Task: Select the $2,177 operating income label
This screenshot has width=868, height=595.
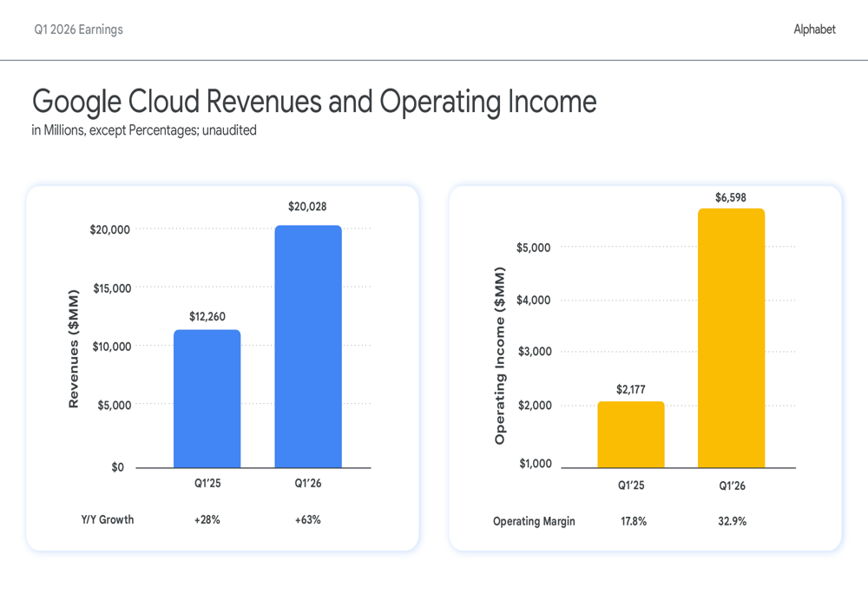Action: pyautogui.click(x=631, y=389)
